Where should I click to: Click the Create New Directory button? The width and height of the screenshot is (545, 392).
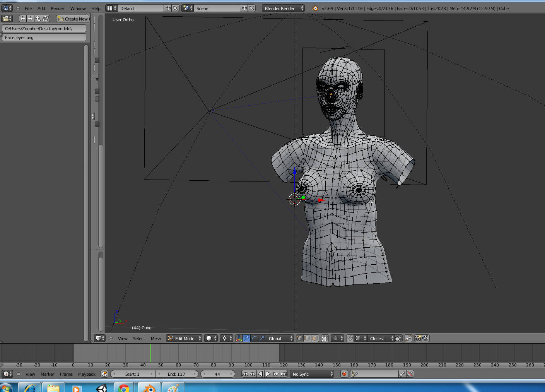73,19
